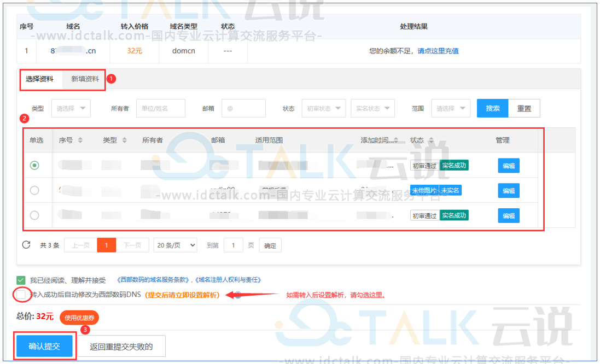
Task: Click the 未实名 status badge
Action: pos(450,190)
